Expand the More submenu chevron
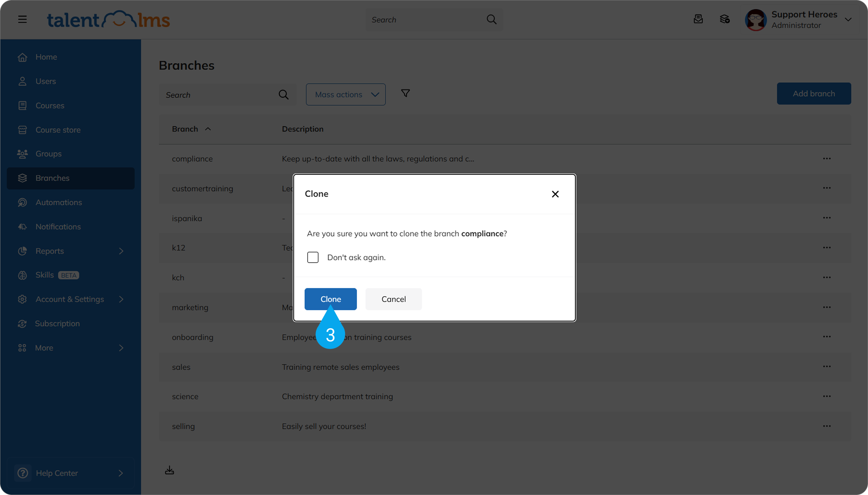Viewport: 868px width, 495px height. point(121,348)
